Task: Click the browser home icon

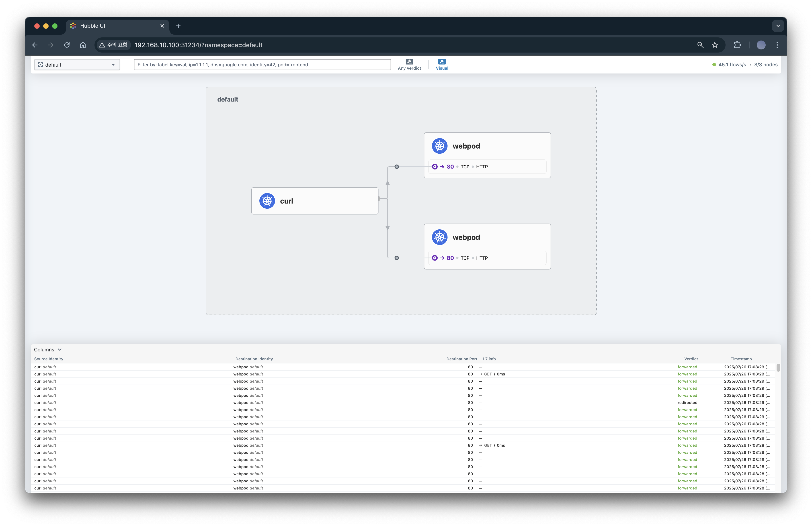Action: [x=83, y=45]
